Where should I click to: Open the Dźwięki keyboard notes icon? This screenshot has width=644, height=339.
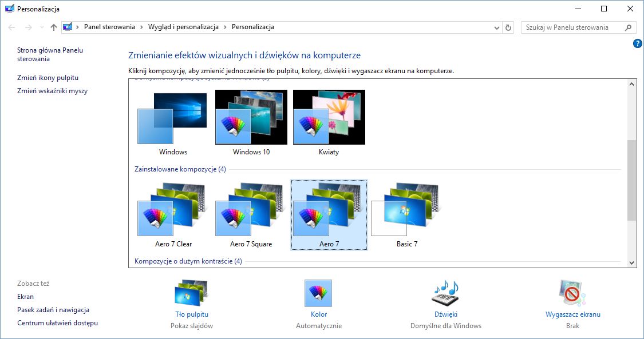pyautogui.click(x=445, y=293)
